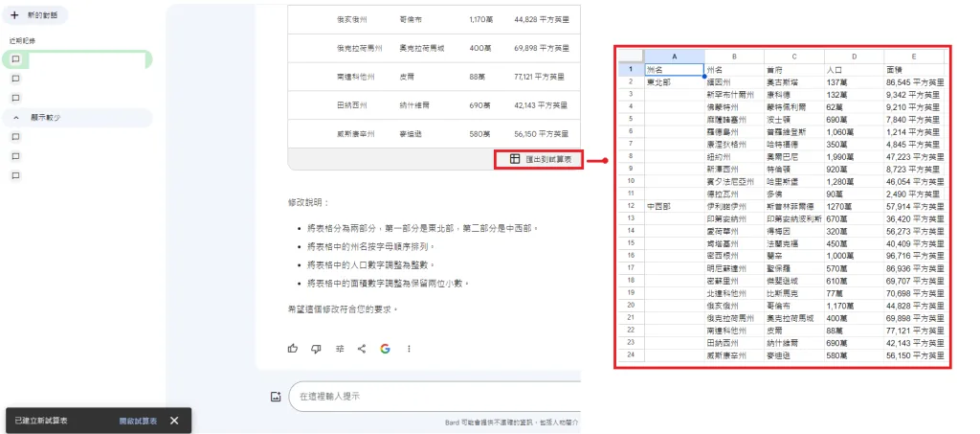The height and width of the screenshot is (434, 980).
Task: Click the thumbs up icon under the response
Action: [x=293, y=349]
